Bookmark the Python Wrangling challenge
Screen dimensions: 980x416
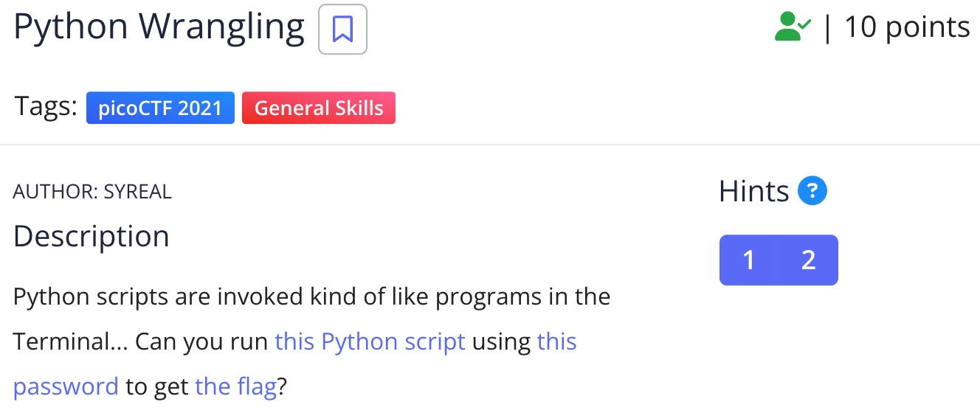342,30
